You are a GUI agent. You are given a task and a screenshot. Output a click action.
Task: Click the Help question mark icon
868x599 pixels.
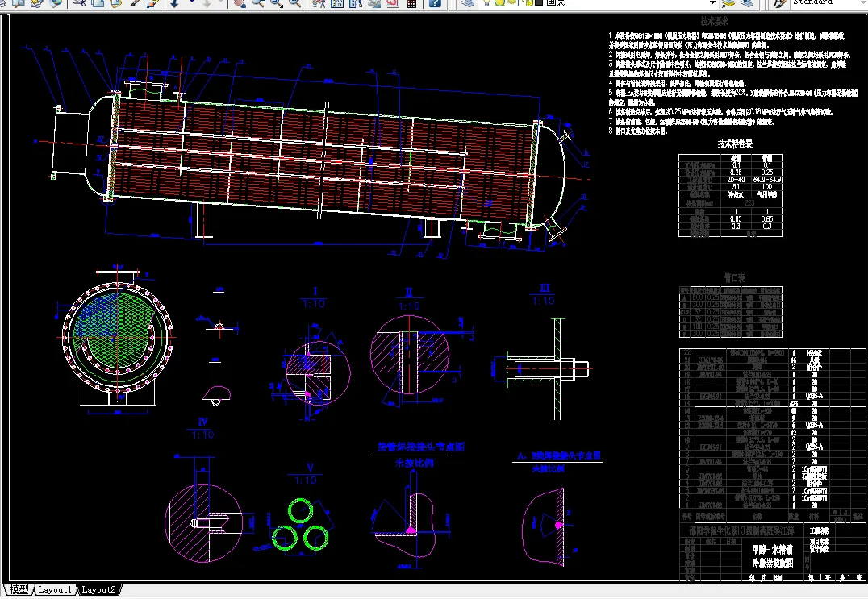click(435, 2)
